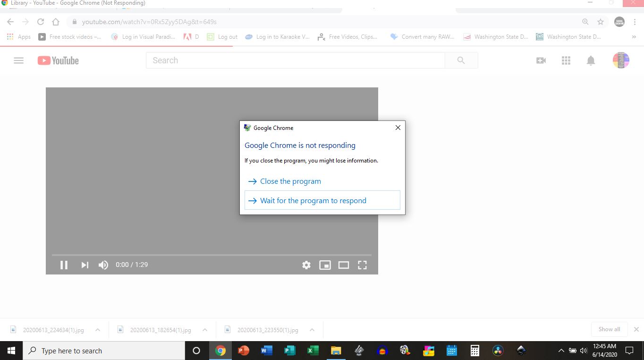Screen dimensions: 644x360
Task: Enter fullscreen mode on the player
Action: pyautogui.click(x=362, y=265)
